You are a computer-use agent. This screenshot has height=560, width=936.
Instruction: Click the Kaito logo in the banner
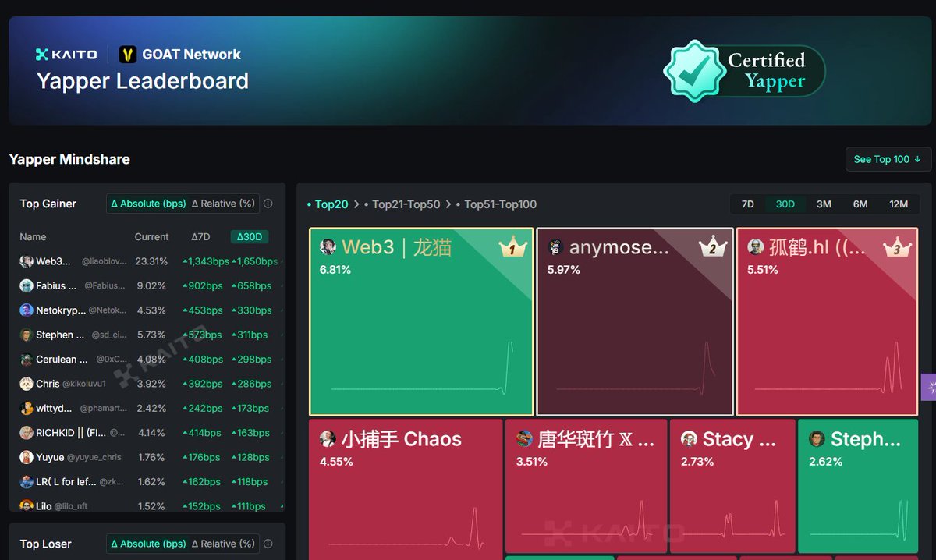(66, 55)
